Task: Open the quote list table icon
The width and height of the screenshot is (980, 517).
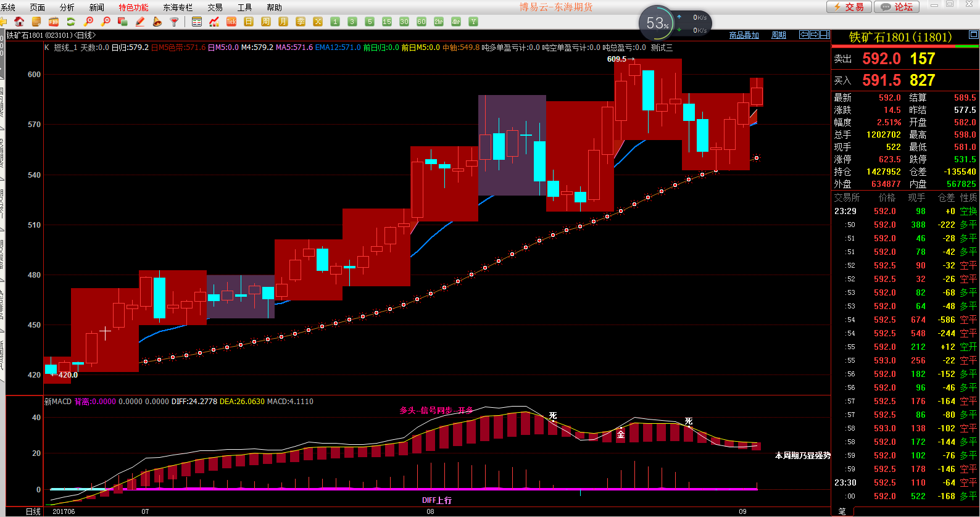Action: pyautogui.click(x=197, y=22)
